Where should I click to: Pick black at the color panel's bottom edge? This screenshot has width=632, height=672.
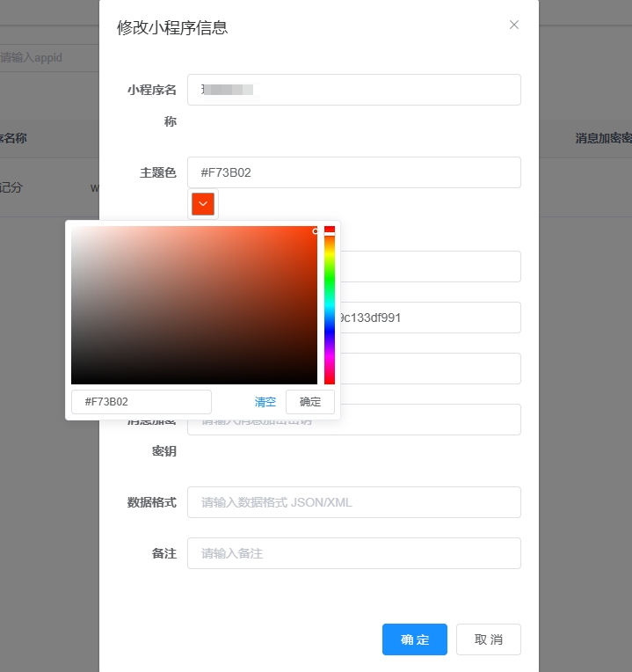coord(193,382)
